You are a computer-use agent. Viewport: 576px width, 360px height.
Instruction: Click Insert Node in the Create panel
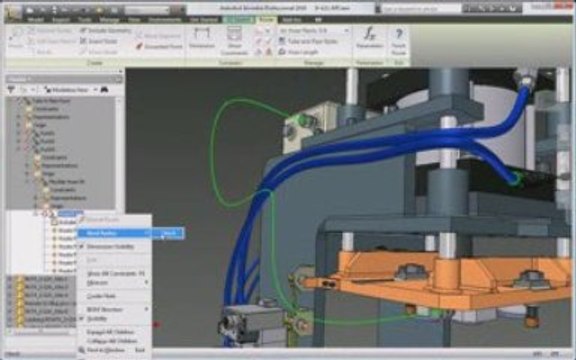(x=98, y=41)
